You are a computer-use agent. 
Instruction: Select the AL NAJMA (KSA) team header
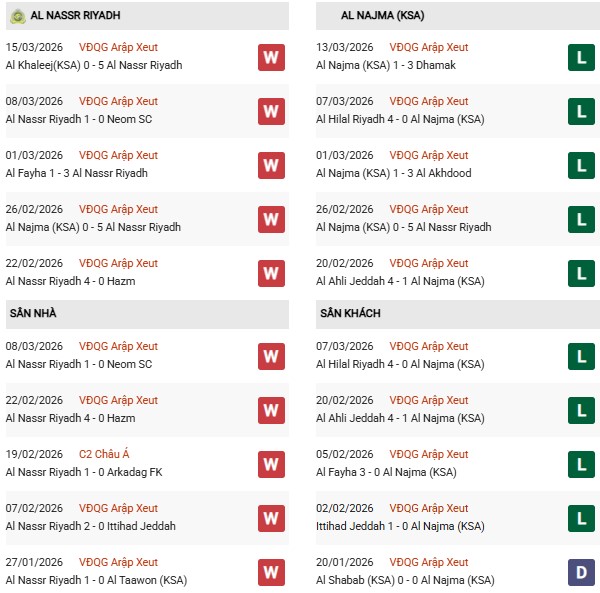click(x=383, y=16)
